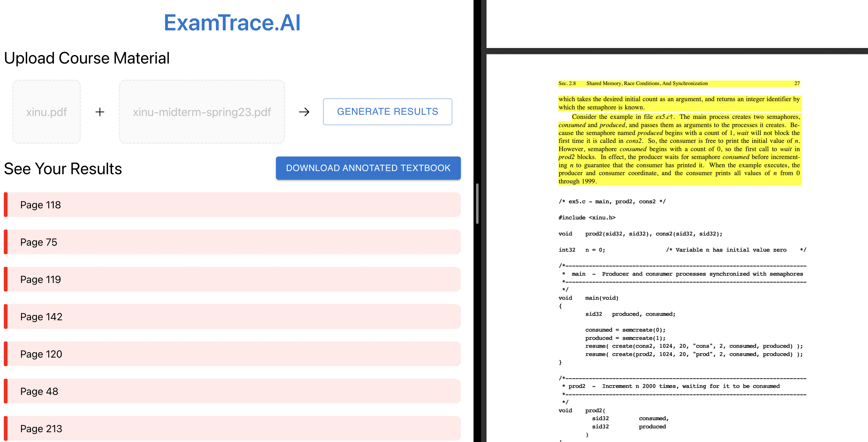Click the highlighted semaphore paragraph in the PDF
868x442 pixels.
point(679,149)
